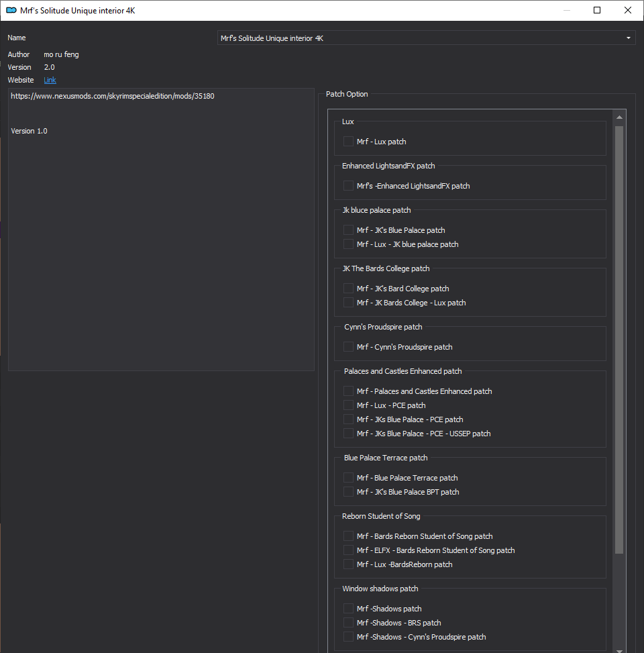Click the Patch Option vertical scrollbar thumb
This screenshot has width=644, height=653.
point(619,340)
